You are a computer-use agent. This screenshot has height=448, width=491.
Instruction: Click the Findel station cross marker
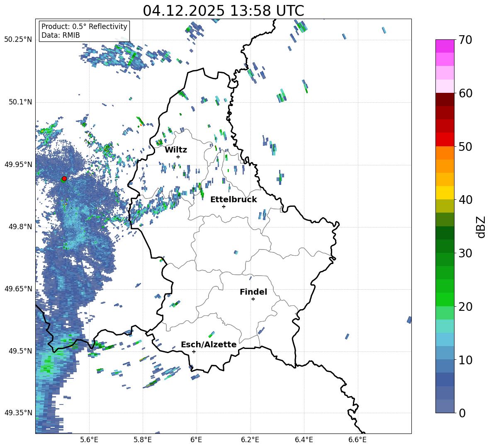click(x=253, y=299)
